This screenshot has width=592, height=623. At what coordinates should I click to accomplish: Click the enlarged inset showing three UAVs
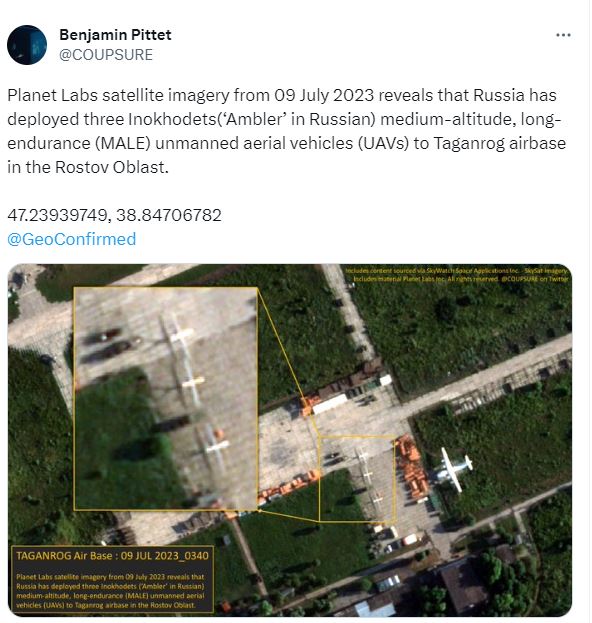coord(166,399)
